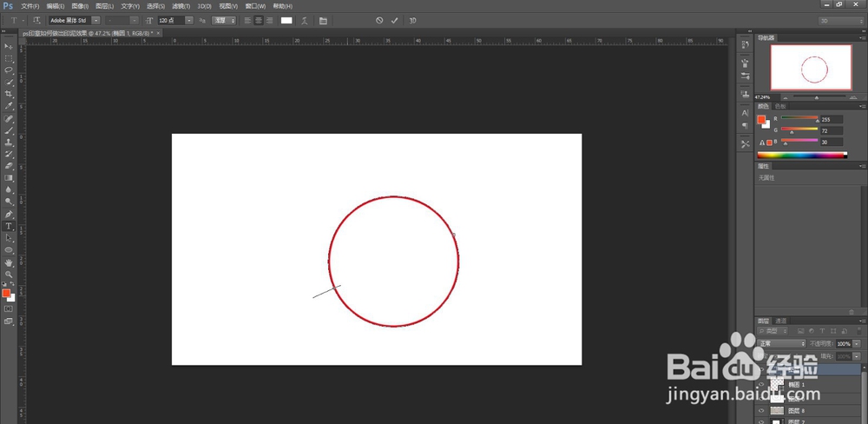868x424 pixels.
Task: Open the Create Warped Text dialog
Action: tap(305, 21)
